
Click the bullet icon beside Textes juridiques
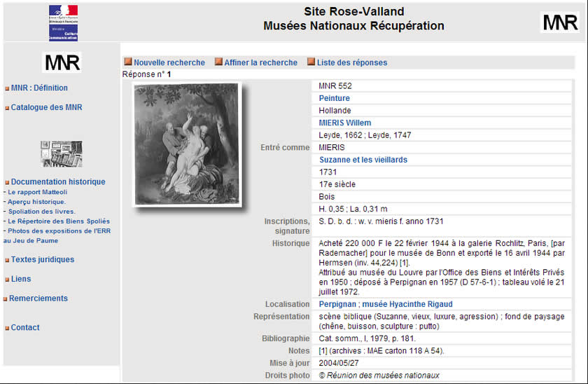coord(7,260)
